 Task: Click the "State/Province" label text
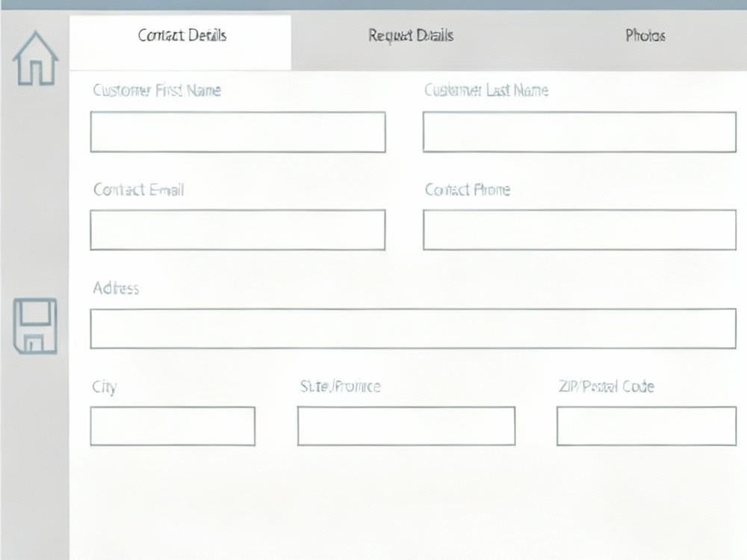340,386
